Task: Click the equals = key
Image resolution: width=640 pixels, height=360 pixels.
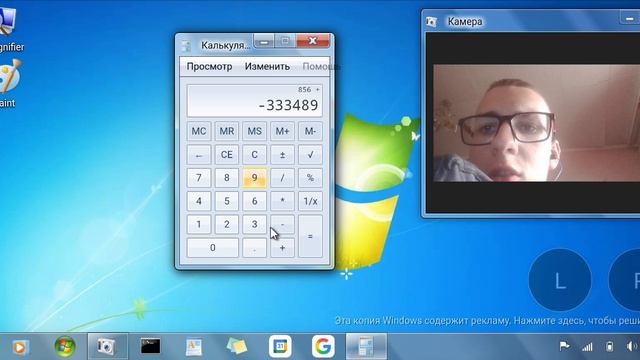Action: tap(310, 236)
